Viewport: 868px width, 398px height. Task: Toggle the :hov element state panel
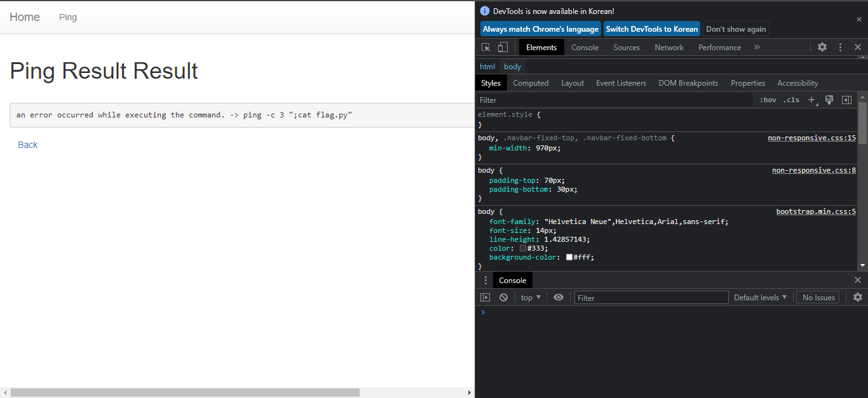click(x=768, y=100)
